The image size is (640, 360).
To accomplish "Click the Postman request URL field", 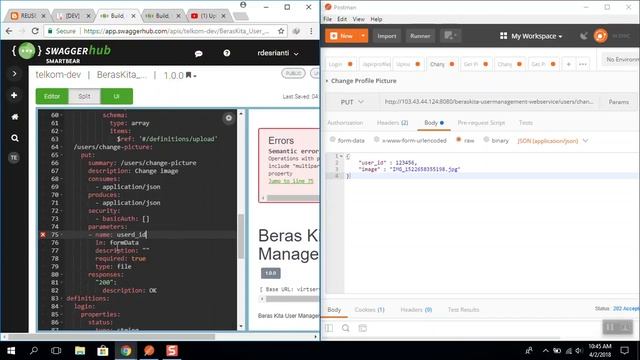I will tap(489, 102).
